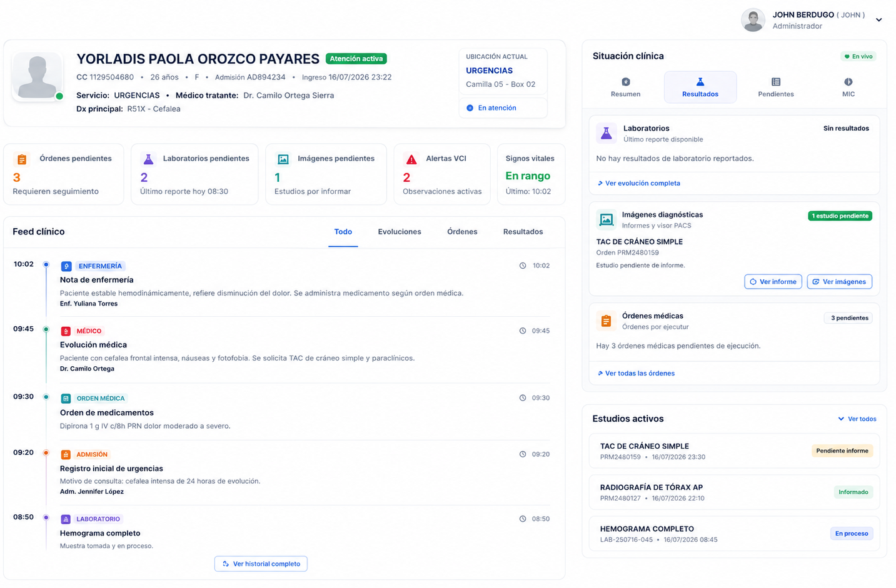Click the Enfermería entry icon
Viewport: 896px width, 588px height.
[66, 266]
